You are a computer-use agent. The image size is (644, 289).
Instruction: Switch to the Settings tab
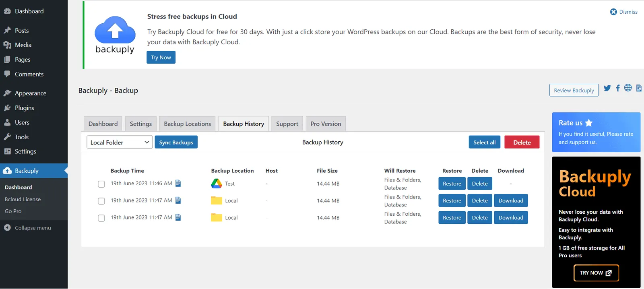coord(141,124)
